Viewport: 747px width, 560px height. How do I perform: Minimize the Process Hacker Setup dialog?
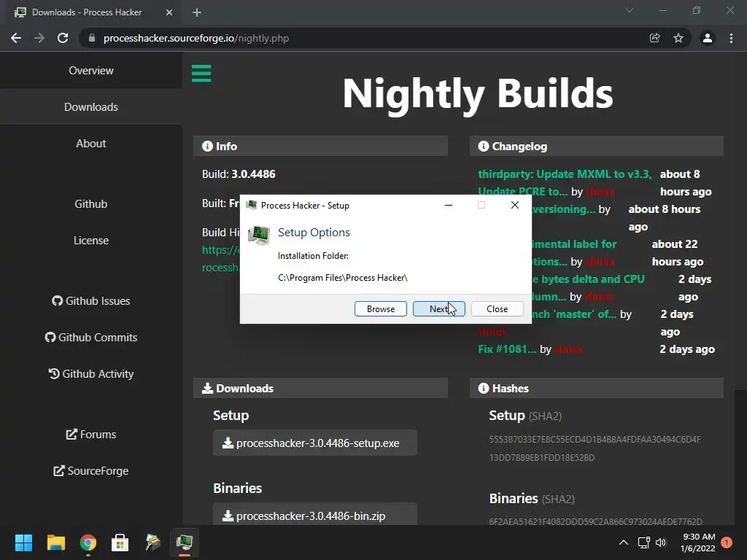[449, 205]
